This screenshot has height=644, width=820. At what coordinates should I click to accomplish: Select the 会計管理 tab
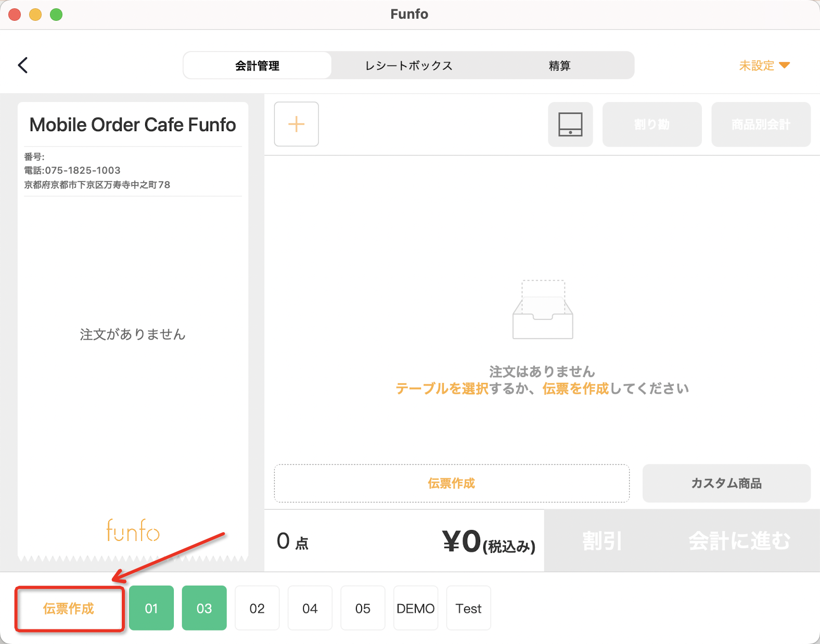click(258, 66)
